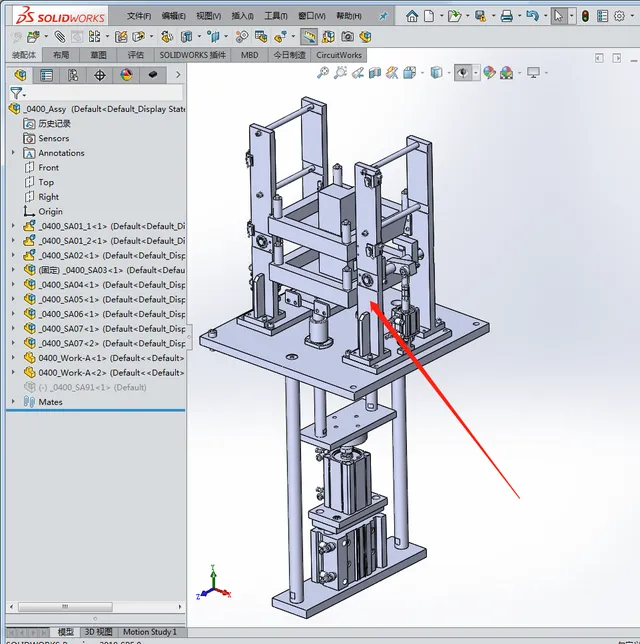Show more manager tabs with chevron
The height and width of the screenshot is (644, 640).
[178, 75]
